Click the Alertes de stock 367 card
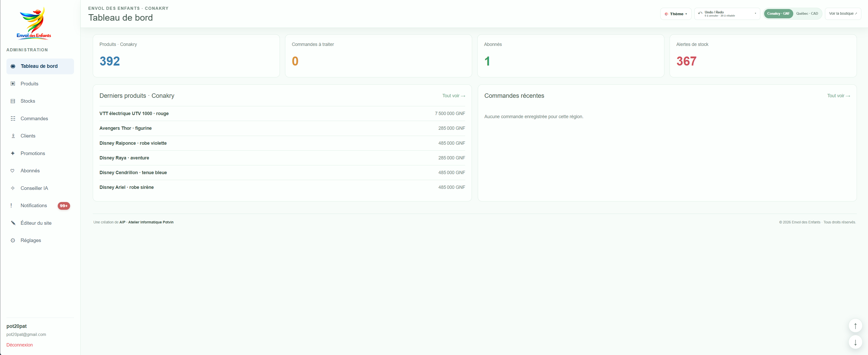The width and height of the screenshot is (868, 355). coord(763,56)
